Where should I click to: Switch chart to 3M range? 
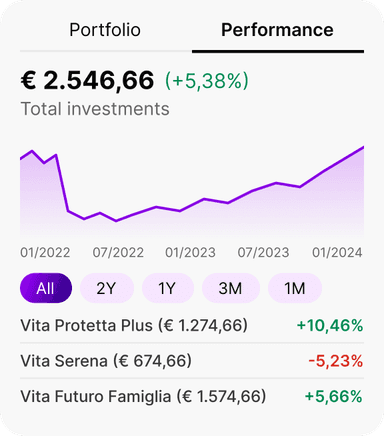pos(231,288)
